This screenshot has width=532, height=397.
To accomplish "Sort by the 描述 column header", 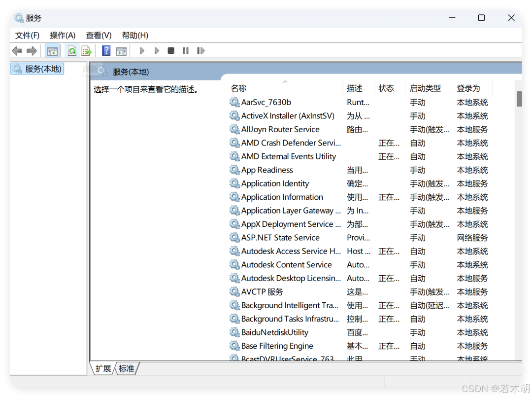I will tap(359, 88).
